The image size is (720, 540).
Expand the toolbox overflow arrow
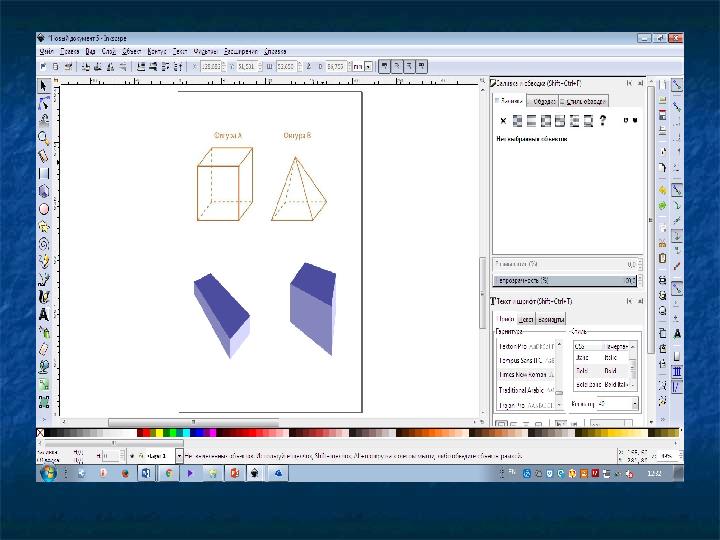(44, 419)
